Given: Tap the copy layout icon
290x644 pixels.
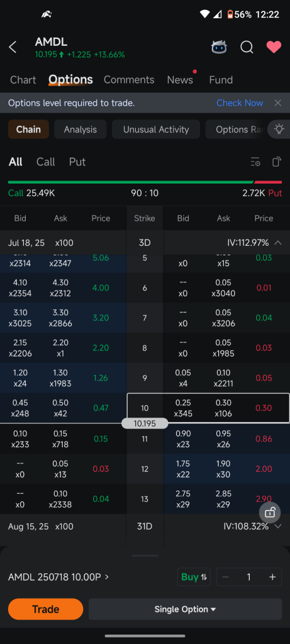Looking at the screenshot, I should (277, 162).
